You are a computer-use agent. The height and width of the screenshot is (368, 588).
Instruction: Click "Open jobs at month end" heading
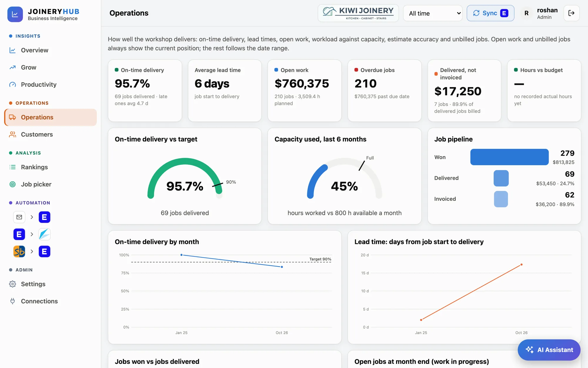pos(422,362)
